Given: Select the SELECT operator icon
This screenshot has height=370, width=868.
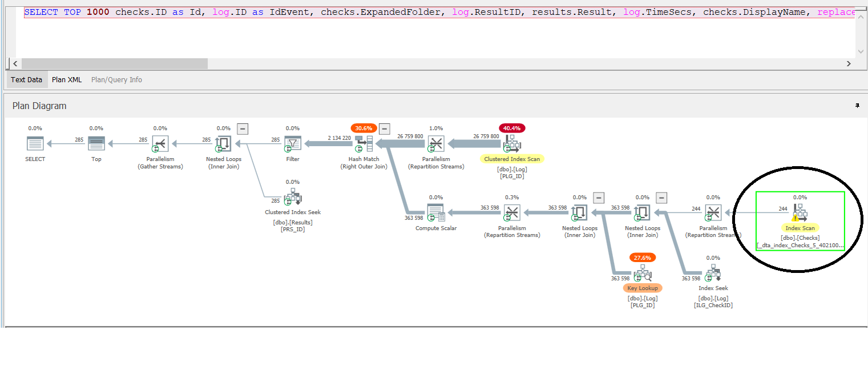Looking at the screenshot, I should [35, 144].
